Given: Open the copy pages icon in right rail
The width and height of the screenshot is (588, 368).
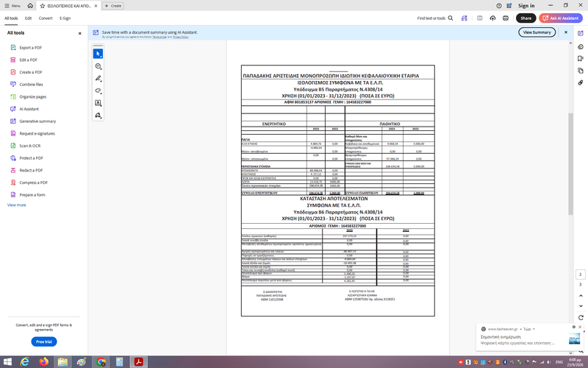Looking at the screenshot, I should (x=581, y=71).
